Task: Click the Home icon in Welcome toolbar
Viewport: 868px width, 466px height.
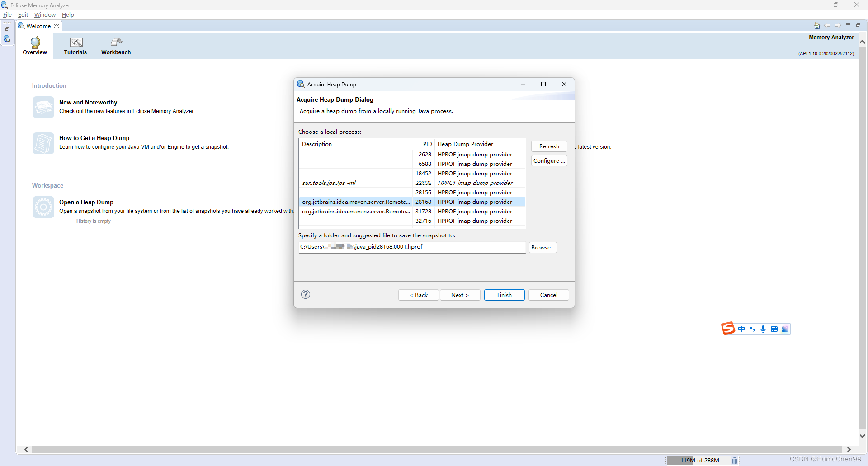Action: click(x=817, y=26)
